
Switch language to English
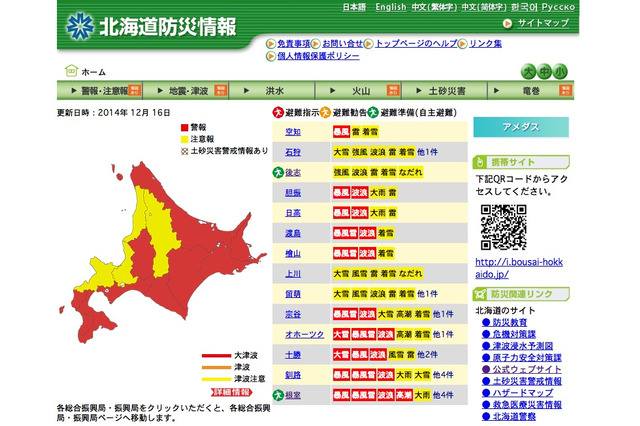point(391,7)
